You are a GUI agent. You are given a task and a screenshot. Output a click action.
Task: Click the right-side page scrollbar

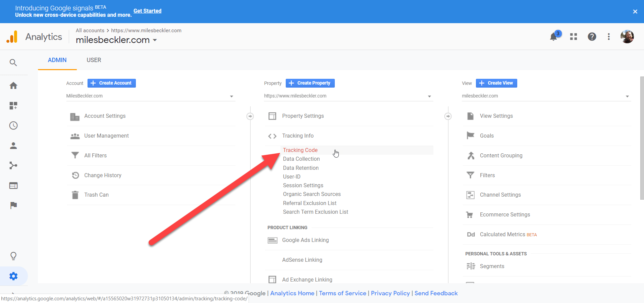pos(642,138)
